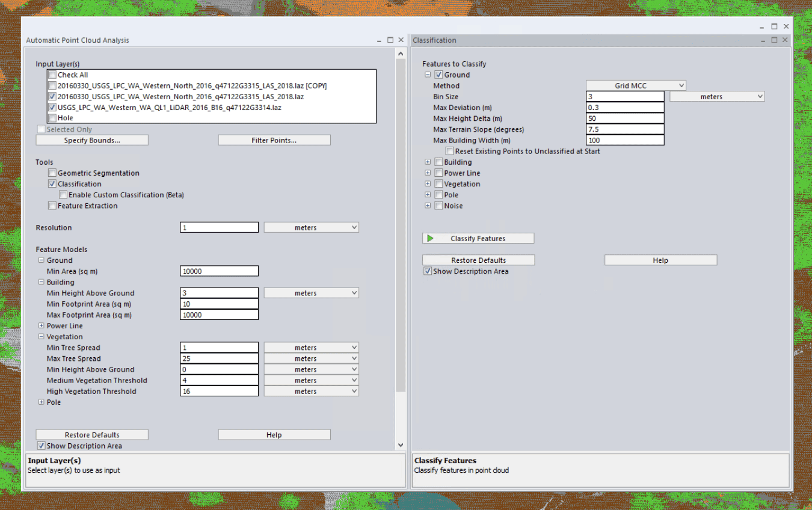Check the Noise feature checkbox
812x510 pixels.
point(438,206)
